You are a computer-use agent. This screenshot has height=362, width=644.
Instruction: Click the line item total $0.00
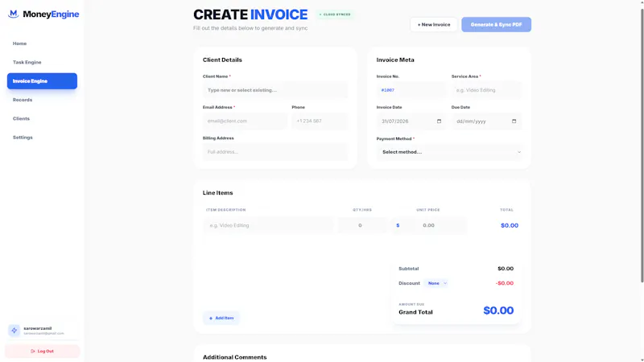click(510, 225)
